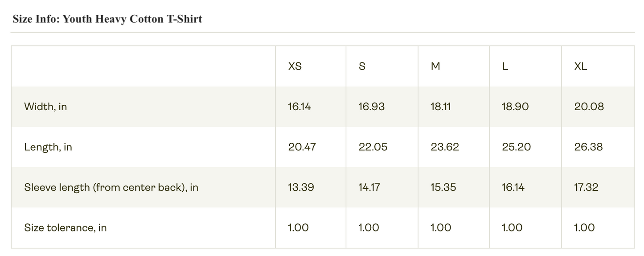This screenshot has width=644, height=256.
Task: Select the 13.39 sleeve length value
Action: (x=301, y=187)
